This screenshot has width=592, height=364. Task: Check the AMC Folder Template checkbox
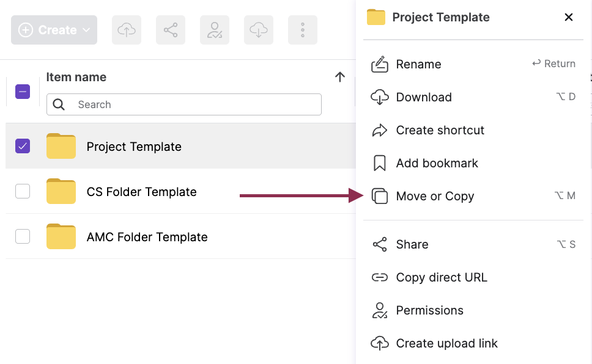coord(23,236)
